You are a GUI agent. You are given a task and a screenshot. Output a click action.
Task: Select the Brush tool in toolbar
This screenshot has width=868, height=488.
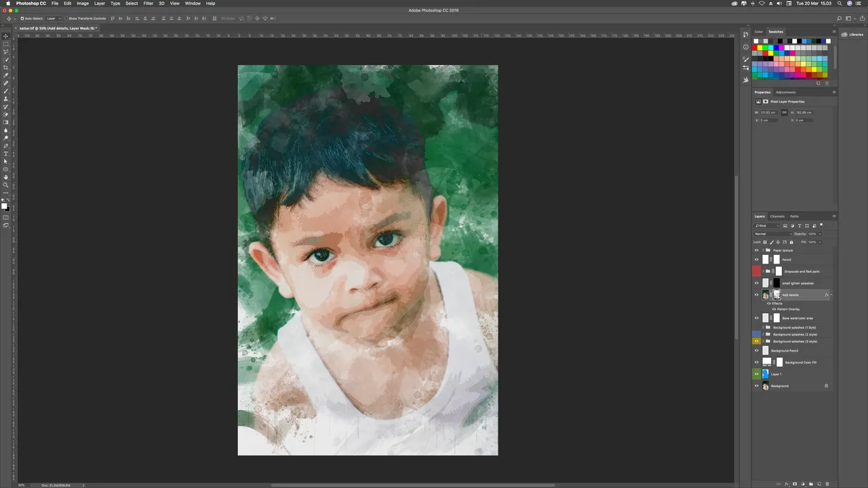pyautogui.click(x=6, y=91)
